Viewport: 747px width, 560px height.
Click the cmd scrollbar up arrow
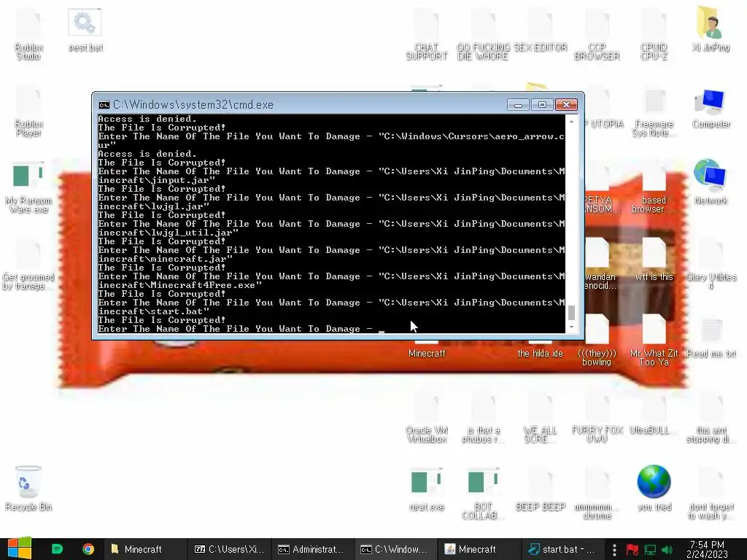[571, 121]
